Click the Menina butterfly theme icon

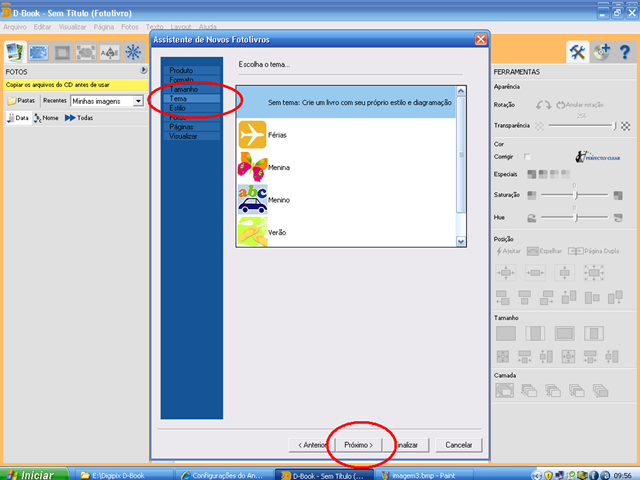252,167
